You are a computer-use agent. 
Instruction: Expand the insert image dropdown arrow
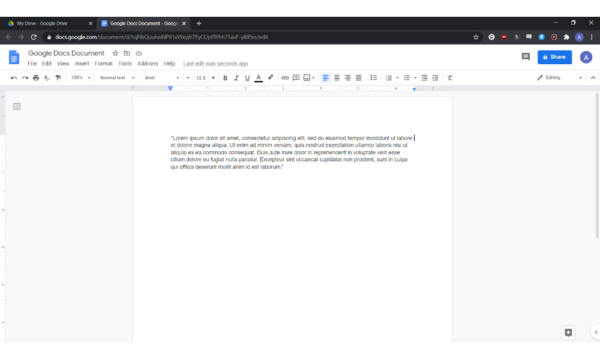tap(313, 78)
